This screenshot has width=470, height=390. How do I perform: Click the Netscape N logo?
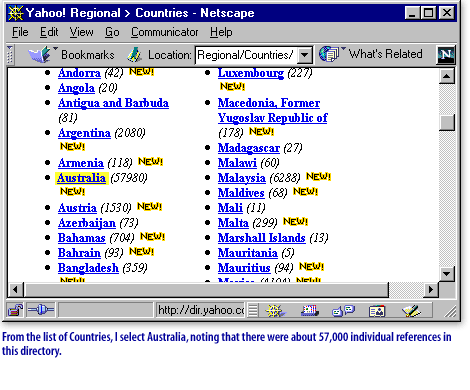pyautogui.click(x=446, y=55)
